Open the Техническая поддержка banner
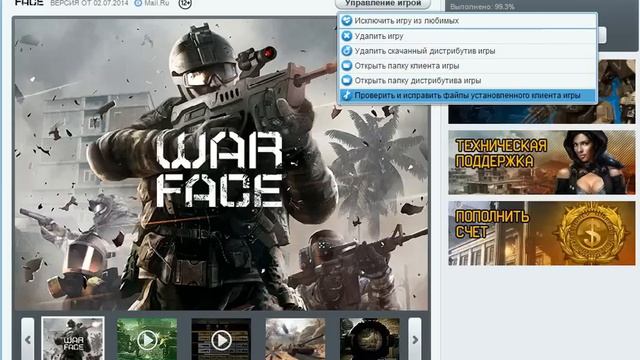This screenshot has height=360, width=640. pyautogui.click(x=542, y=162)
